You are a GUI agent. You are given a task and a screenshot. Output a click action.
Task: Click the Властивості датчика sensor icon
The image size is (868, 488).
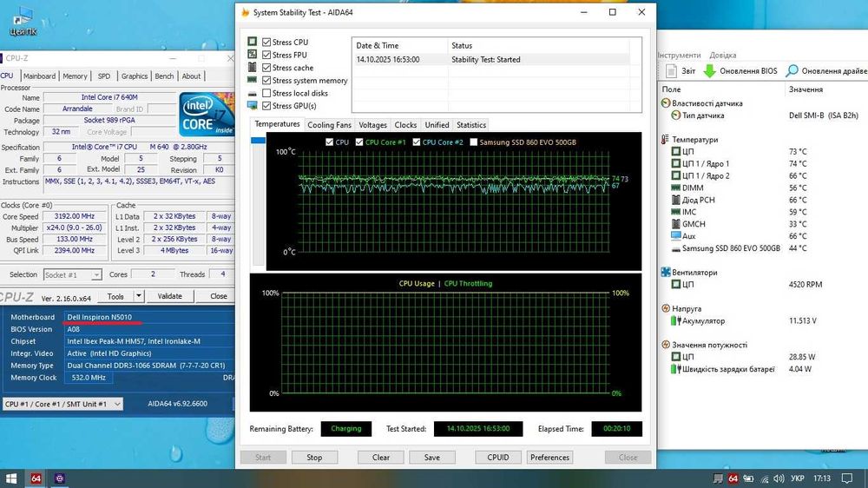[x=666, y=103]
